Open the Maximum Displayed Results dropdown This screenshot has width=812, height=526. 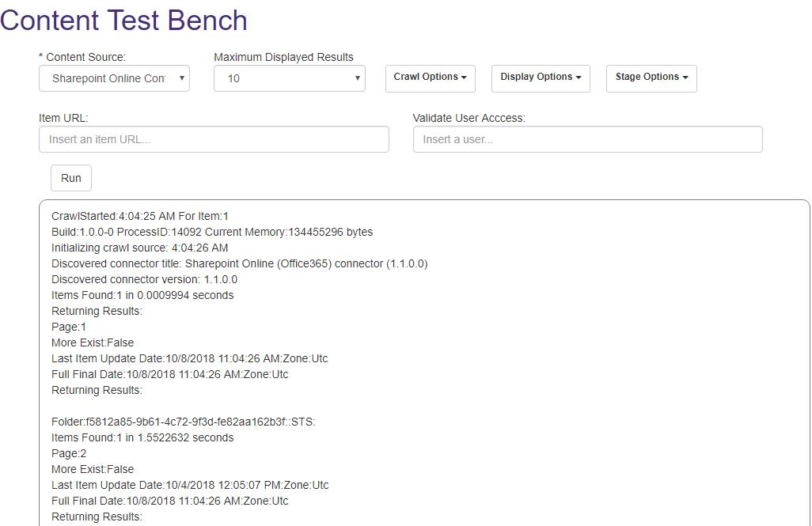289,78
